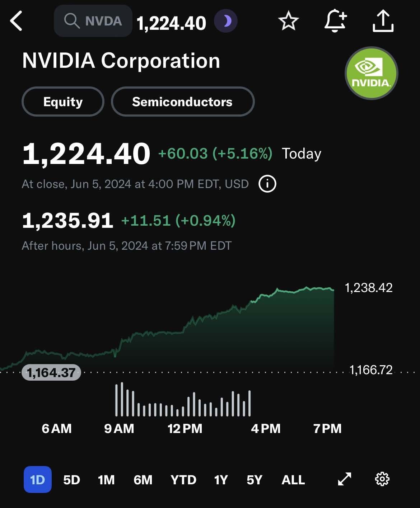Open the Equity category tag
Screen dimensions: 420x508
pyautogui.click(x=63, y=102)
